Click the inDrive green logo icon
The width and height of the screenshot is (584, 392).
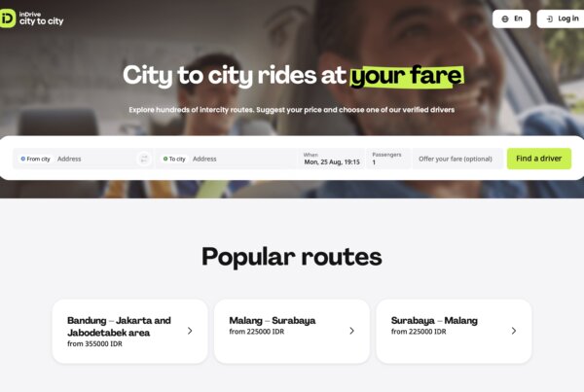point(8,18)
